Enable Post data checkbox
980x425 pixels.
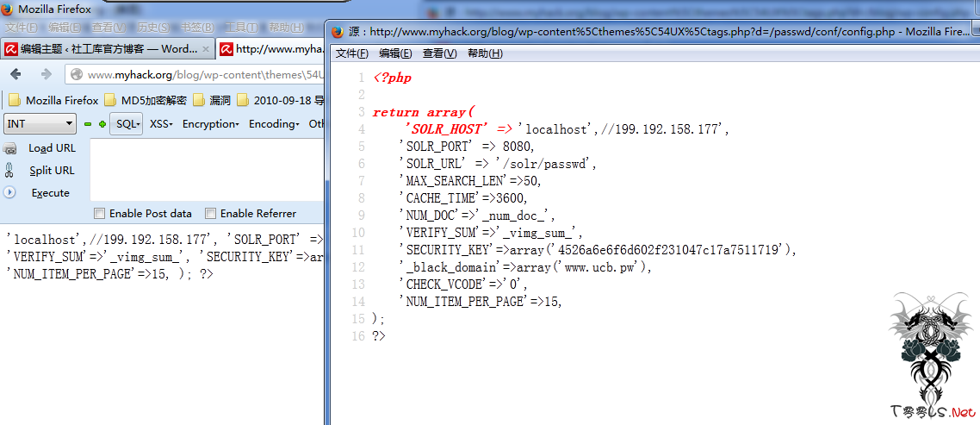coord(99,214)
